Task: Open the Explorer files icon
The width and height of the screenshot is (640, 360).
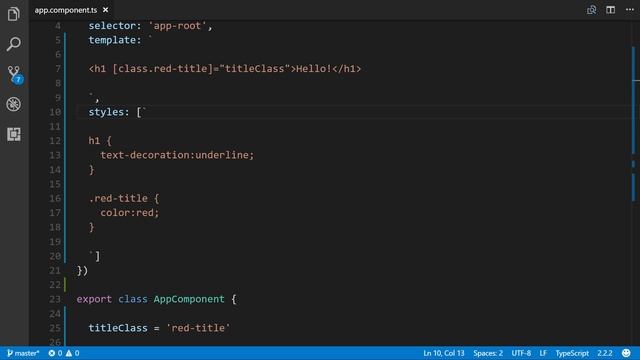Action: click(13, 14)
